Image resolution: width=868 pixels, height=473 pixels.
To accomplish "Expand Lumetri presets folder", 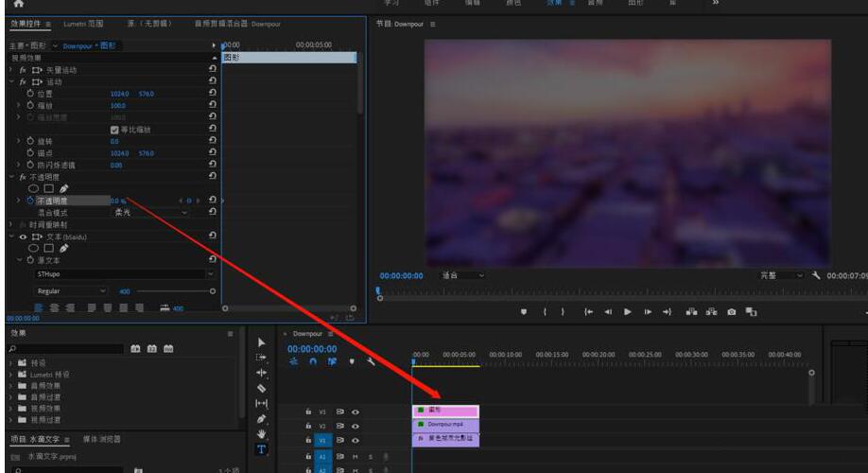I will point(11,375).
